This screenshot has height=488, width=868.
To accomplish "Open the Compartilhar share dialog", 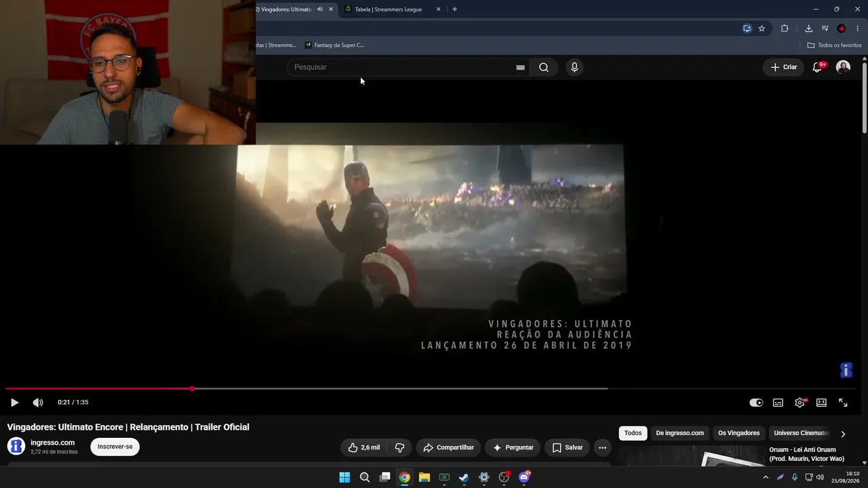I will 448,447.
